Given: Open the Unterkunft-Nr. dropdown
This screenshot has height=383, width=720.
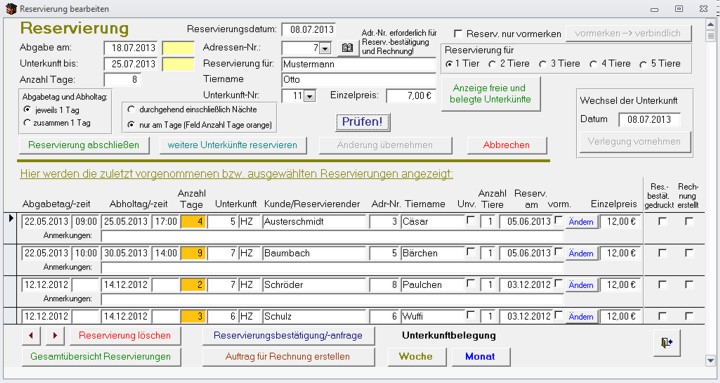Looking at the screenshot, I should click(x=310, y=96).
